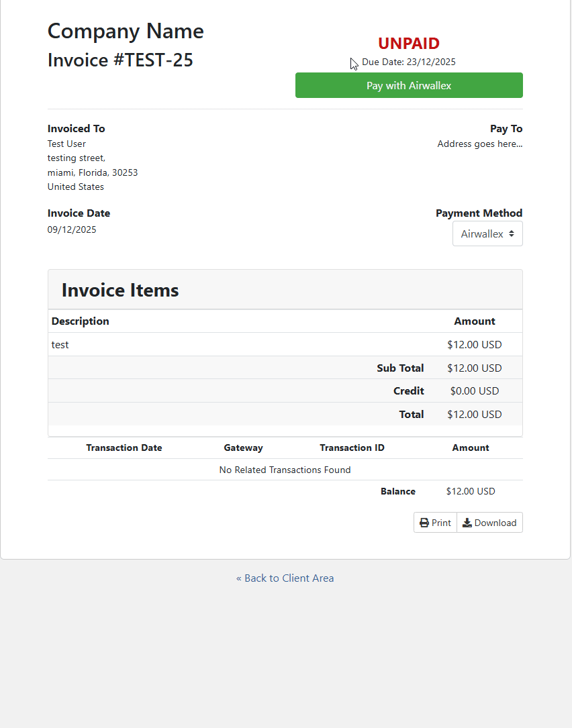This screenshot has height=728, width=572.
Task: Select Airwallex in the payment method selector
Action: [483, 233]
